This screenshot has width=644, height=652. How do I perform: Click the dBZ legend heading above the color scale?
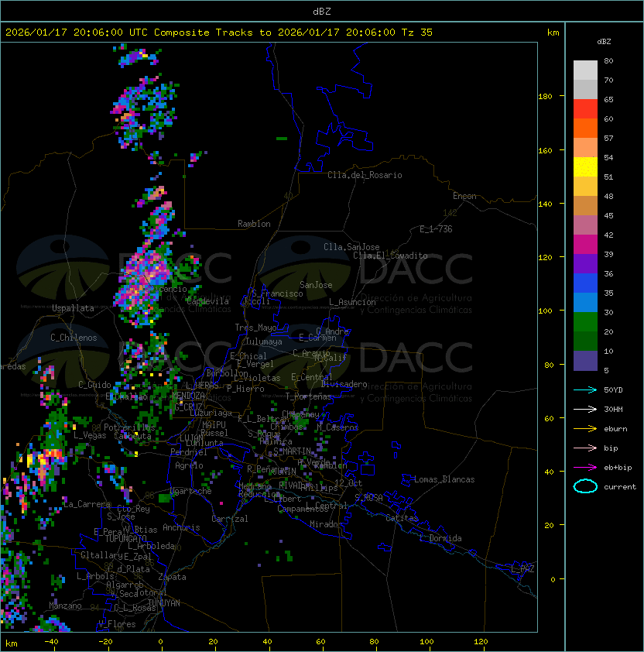pos(604,42)
